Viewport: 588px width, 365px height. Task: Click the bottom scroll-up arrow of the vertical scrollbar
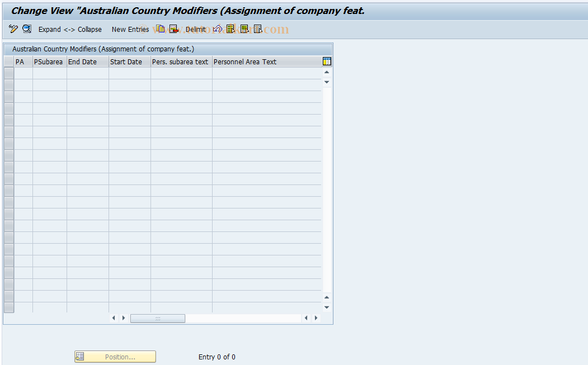[327, 297]
